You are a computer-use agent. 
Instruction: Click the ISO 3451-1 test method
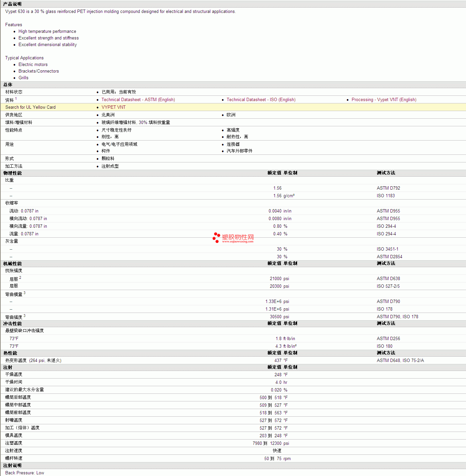(x=388, y=249)
